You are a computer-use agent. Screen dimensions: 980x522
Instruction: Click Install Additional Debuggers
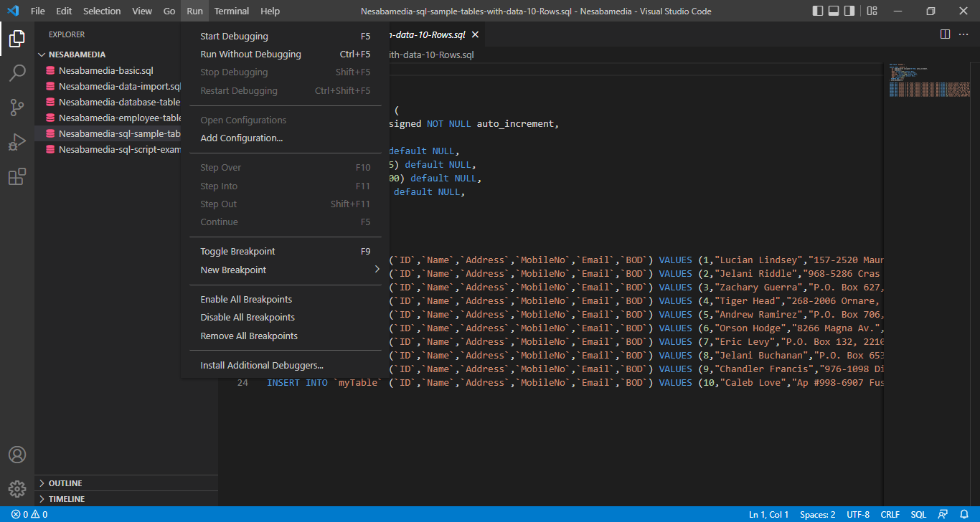click(262, 366)
